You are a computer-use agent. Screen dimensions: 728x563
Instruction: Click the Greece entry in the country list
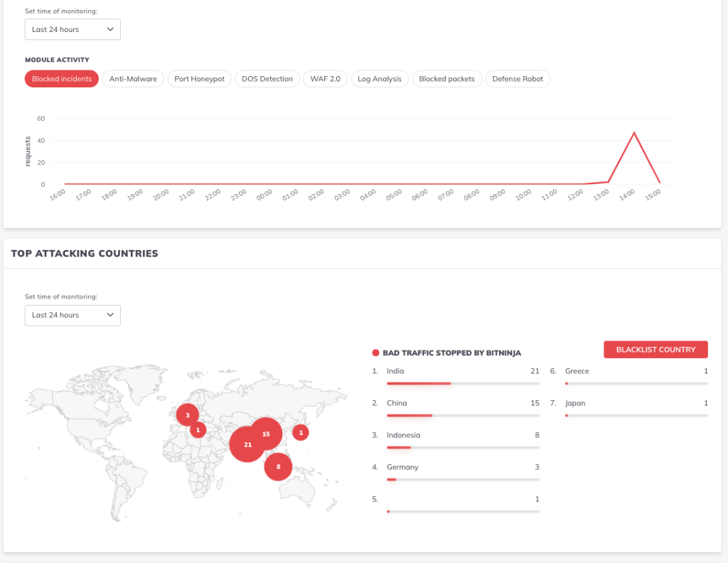577,371
